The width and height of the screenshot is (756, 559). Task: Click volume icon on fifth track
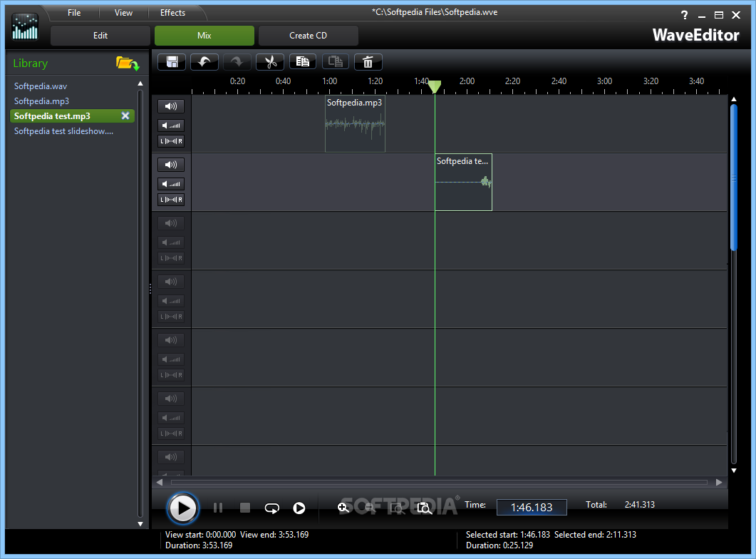pos(171,359)
